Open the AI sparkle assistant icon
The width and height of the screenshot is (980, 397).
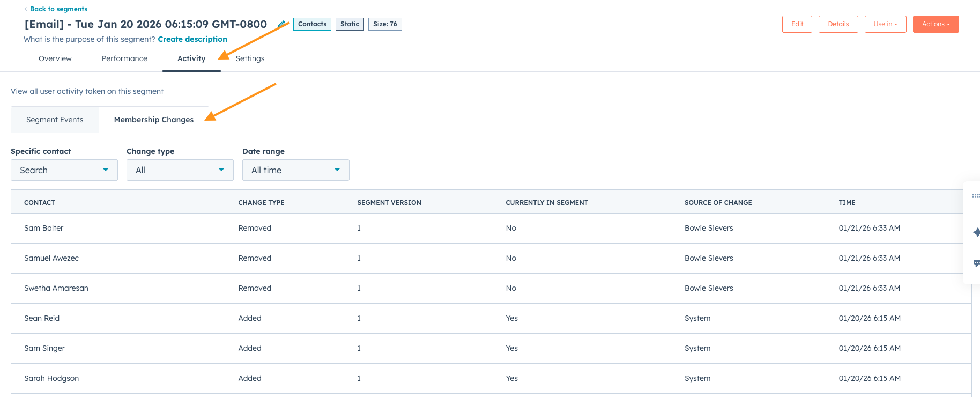(976, 232)
